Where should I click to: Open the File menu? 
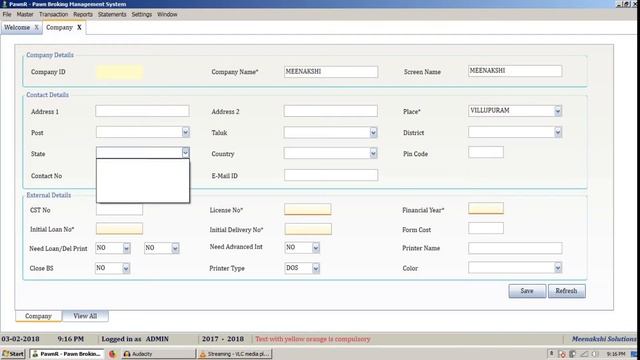click(7, 14)
